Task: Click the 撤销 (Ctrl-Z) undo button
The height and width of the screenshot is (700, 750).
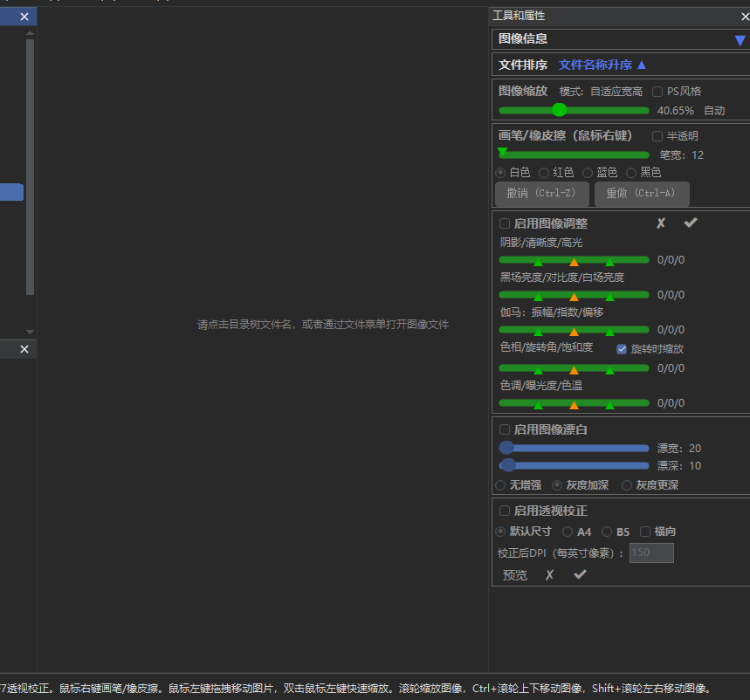Action: point(541,194)
